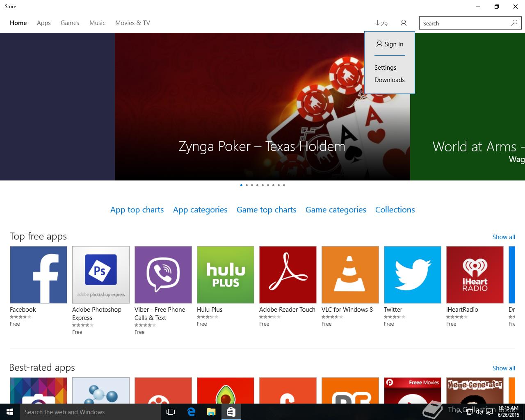Open File Explorer from taskbar

pos(211,412)
